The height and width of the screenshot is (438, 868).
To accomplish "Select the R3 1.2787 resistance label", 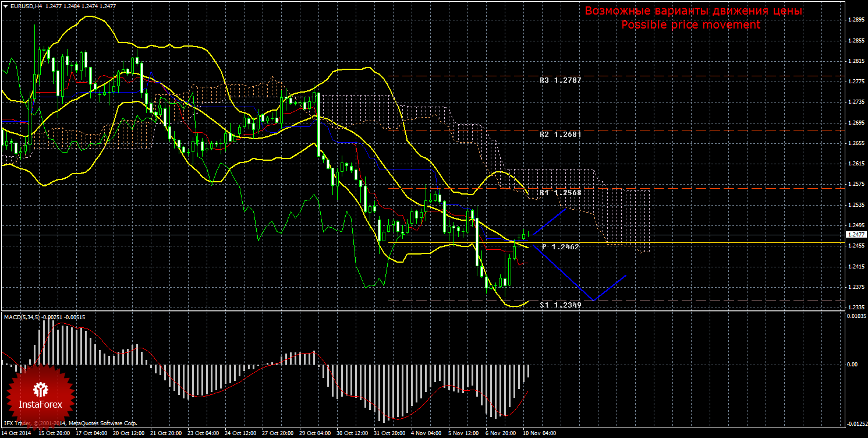I will coord(560,80).
